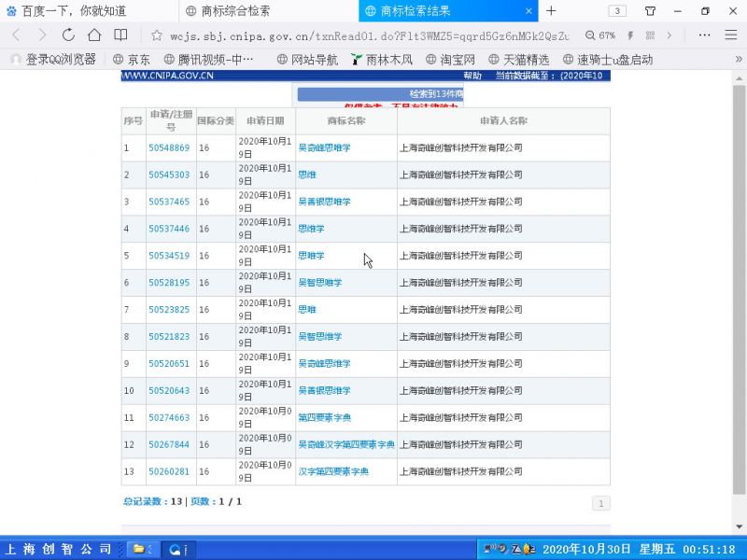
Task: Open the 67% zoom level control
Action: tap(600, 35)
